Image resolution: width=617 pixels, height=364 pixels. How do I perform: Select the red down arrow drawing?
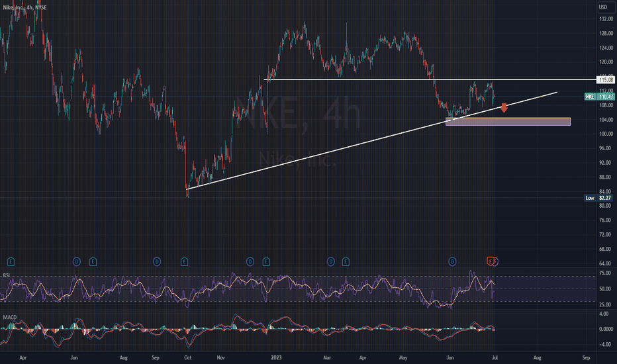(x=504, y=108)
